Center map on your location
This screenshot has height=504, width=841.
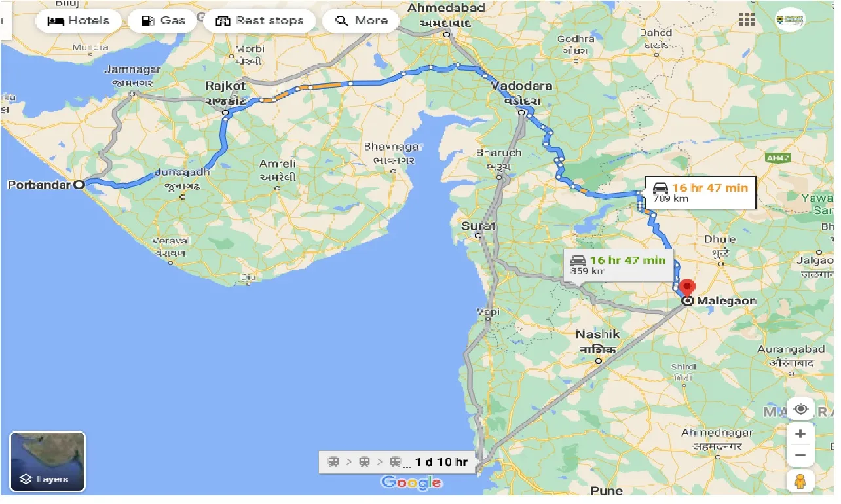[x=800, y=410]
